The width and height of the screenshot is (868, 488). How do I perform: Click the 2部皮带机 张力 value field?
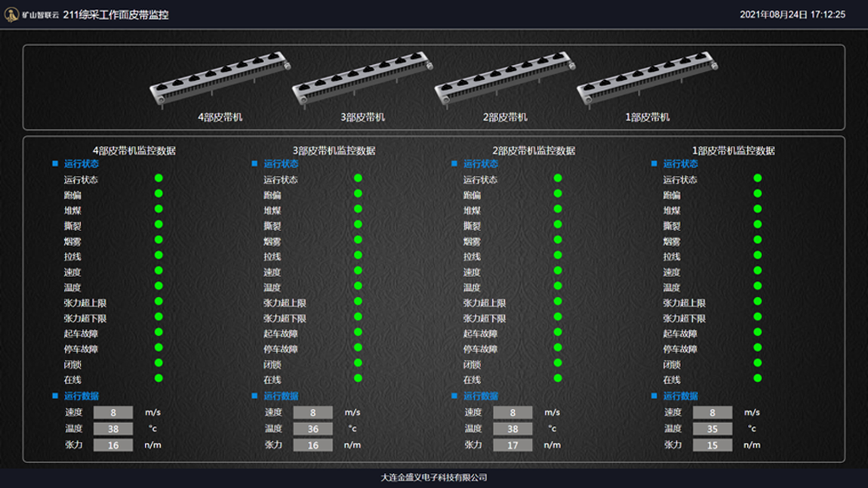[512, 445]
